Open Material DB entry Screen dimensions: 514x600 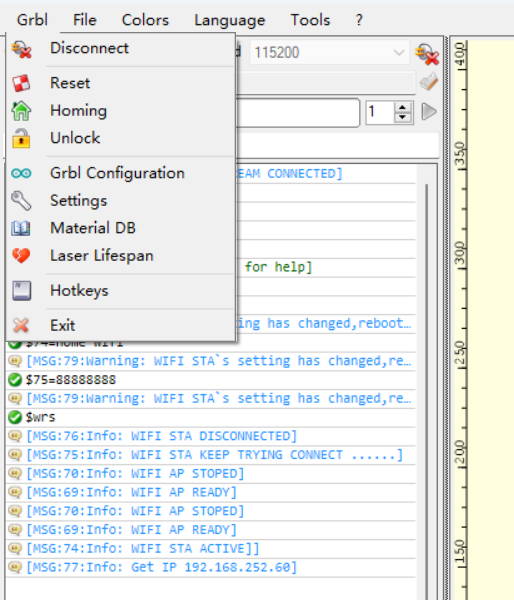[x=121, y=228]
